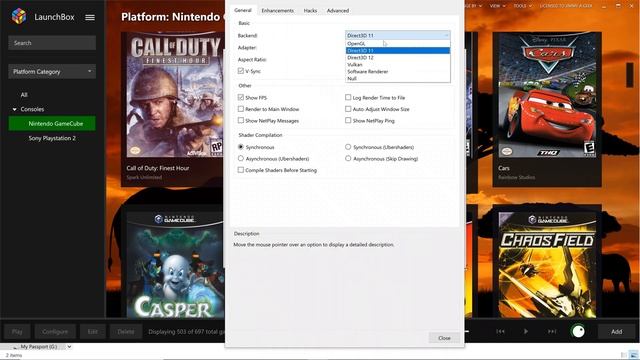Click the LaunchBox Search field
The image size is (640, 360).
coord(52,43)
